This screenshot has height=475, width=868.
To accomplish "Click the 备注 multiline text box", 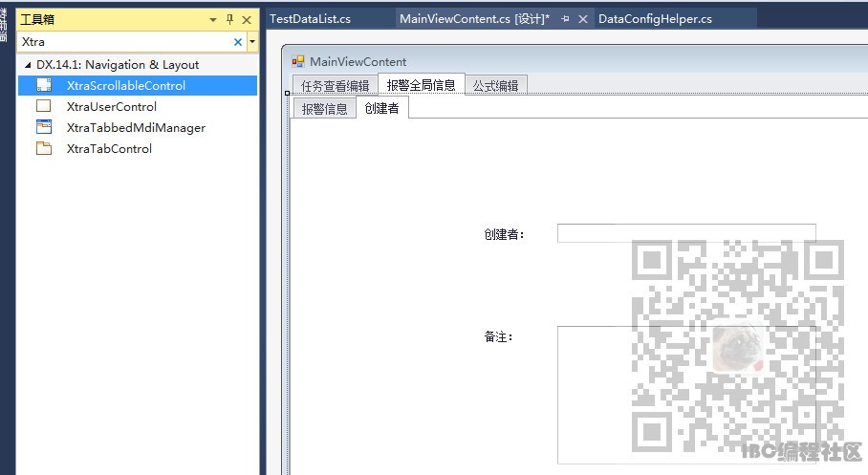I will point(686,395).
